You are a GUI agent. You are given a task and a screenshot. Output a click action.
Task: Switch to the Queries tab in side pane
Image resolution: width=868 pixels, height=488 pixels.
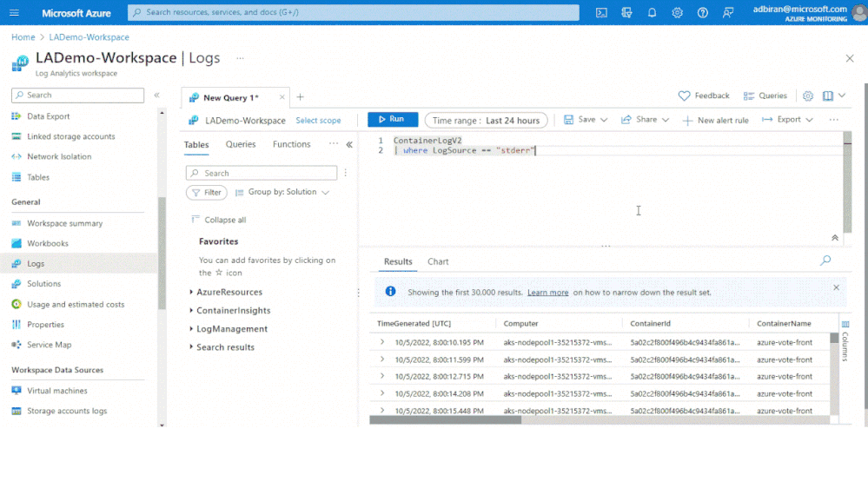[x=241, y=144]
